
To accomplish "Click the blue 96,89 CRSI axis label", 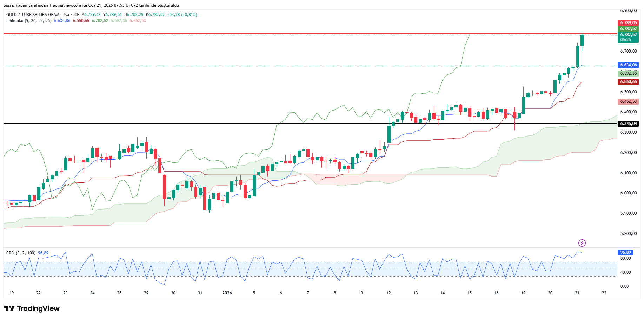I will 625,252.
